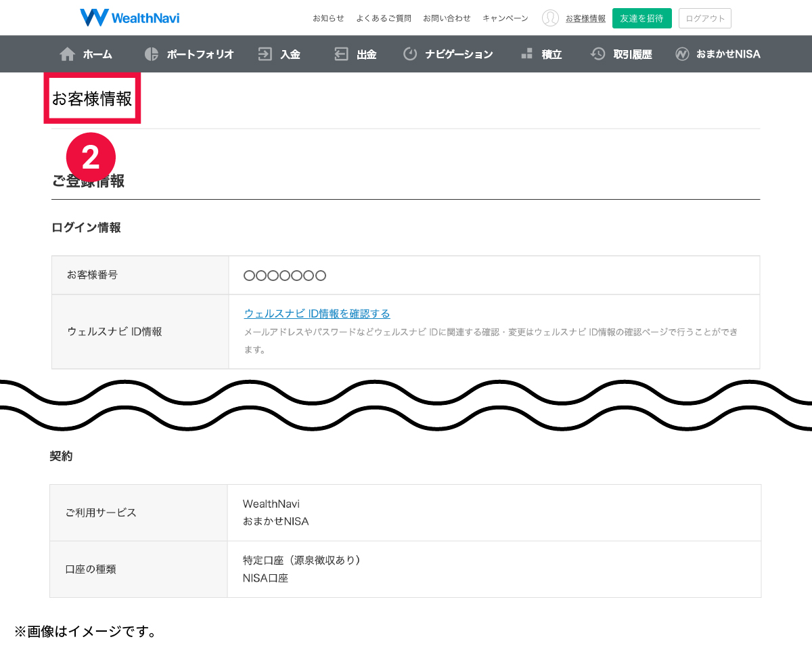The width and height of the screenshot is (812, 650).
Task: Click the withdrawal arrow icon beside 出金
Action: click(x=341, y=54)
